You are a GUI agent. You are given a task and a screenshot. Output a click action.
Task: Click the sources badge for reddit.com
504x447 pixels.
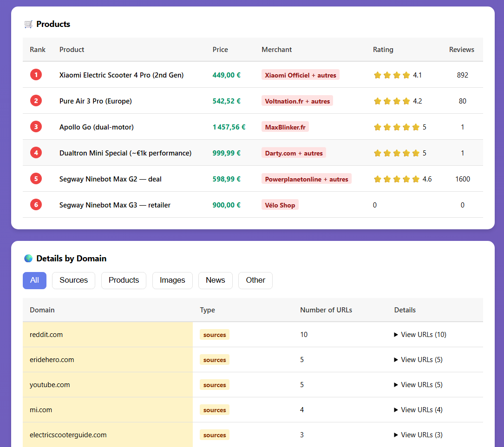[x=214, y=334]
